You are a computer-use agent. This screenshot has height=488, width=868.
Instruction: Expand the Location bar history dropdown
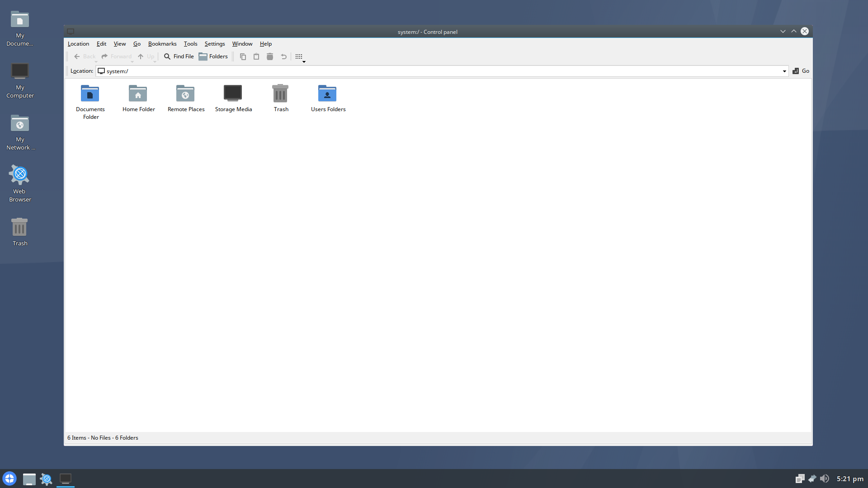coord(784,71)
